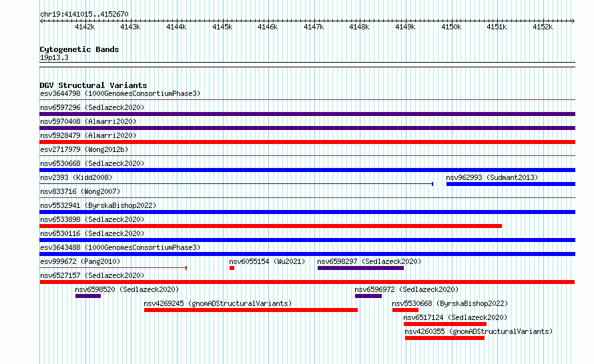Open nsv5530668 (ByrskaBishop2022) variant label
Screen dimensions: 594x364
pyautogui.click(x=450, y=303)
